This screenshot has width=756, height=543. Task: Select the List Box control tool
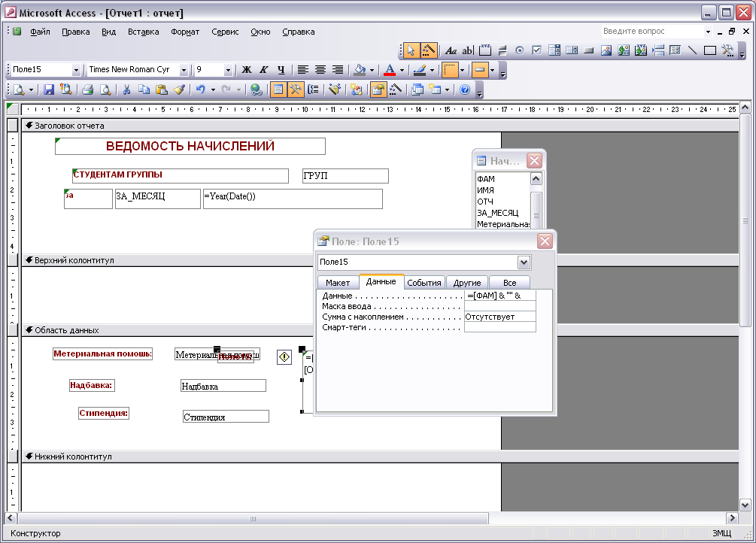click(x=572, y=50)
